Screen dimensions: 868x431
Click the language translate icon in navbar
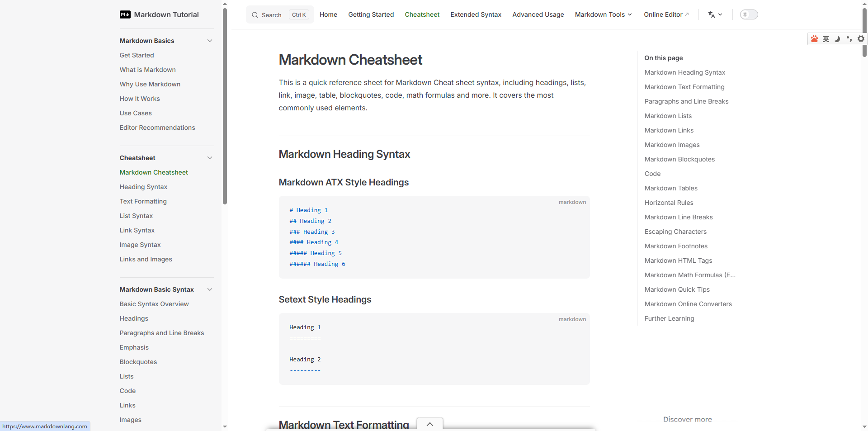click(712, 14)
